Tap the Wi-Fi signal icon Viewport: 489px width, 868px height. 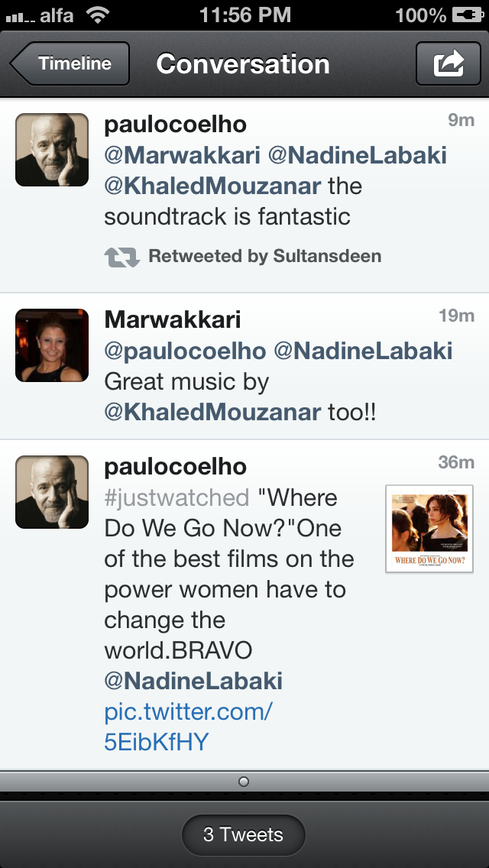click(97, 15)
